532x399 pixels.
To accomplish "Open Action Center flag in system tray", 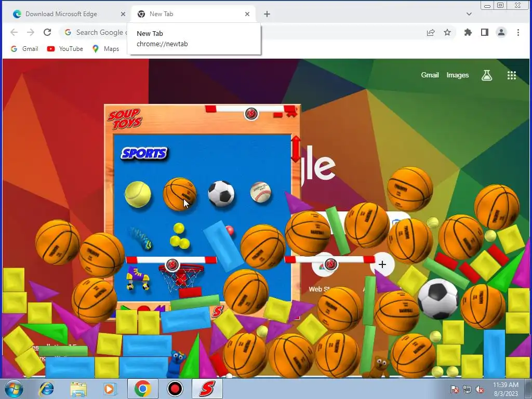I will pos(454,389).
